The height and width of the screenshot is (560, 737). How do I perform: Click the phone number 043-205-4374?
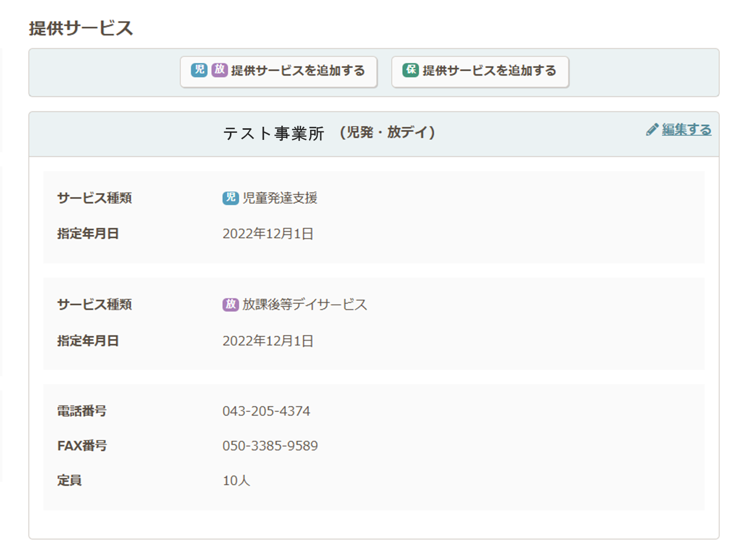[x=266, y=411]
